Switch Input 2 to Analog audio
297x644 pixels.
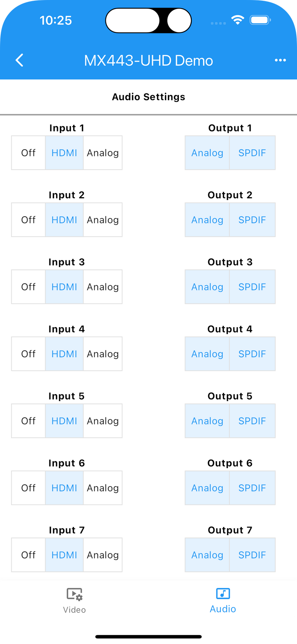tap(103, 220)
